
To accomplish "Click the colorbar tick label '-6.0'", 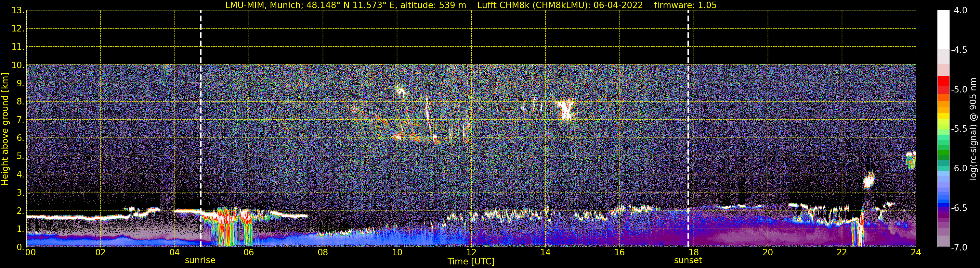I will [959, 168].
